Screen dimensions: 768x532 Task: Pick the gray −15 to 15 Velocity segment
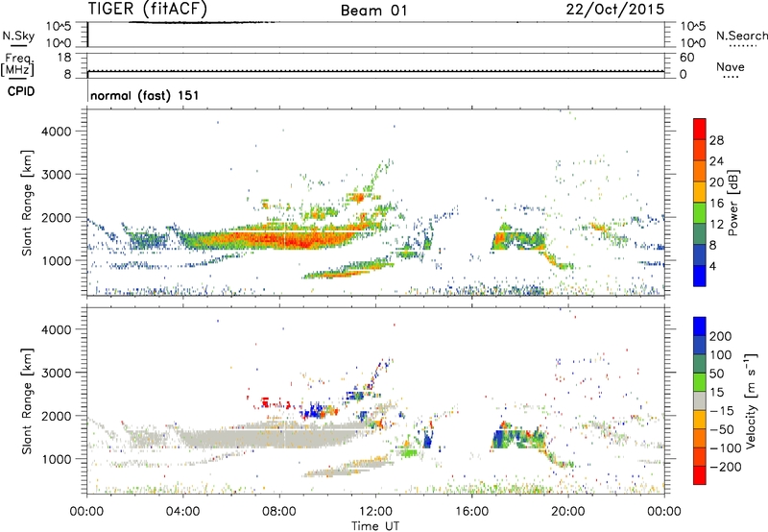point(700,400)
